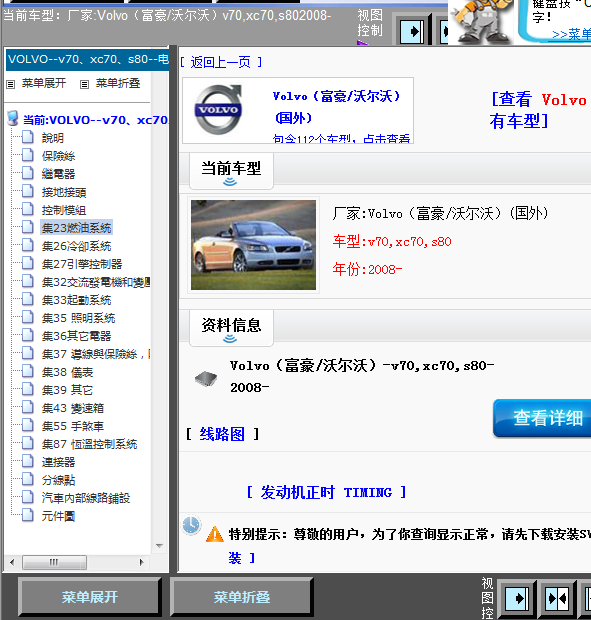Select 集27引擎控制器 entry

tap(82, 264)
